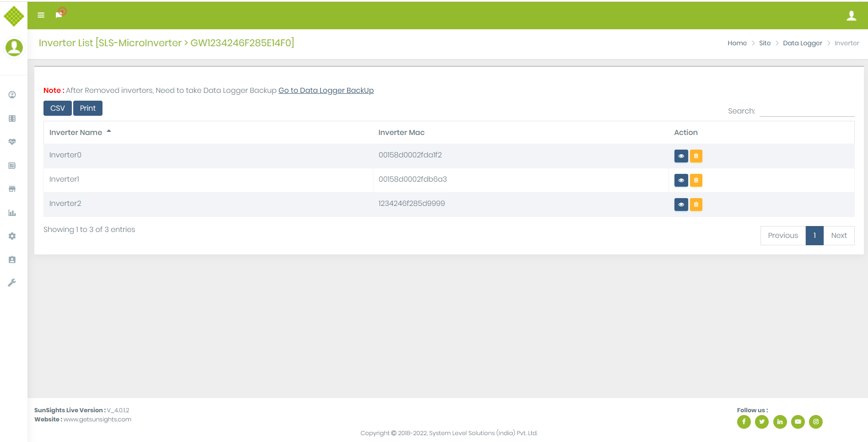Show Inverter1 details via eye icon
Image resolution: width=868 pixels, height=442 pixels.
(x=681, y=180)
